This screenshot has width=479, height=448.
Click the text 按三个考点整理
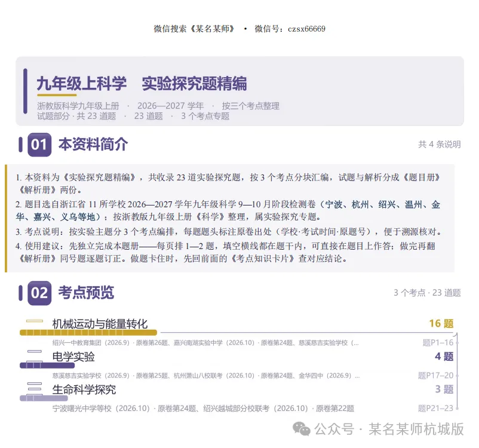[x=250, y=106]
